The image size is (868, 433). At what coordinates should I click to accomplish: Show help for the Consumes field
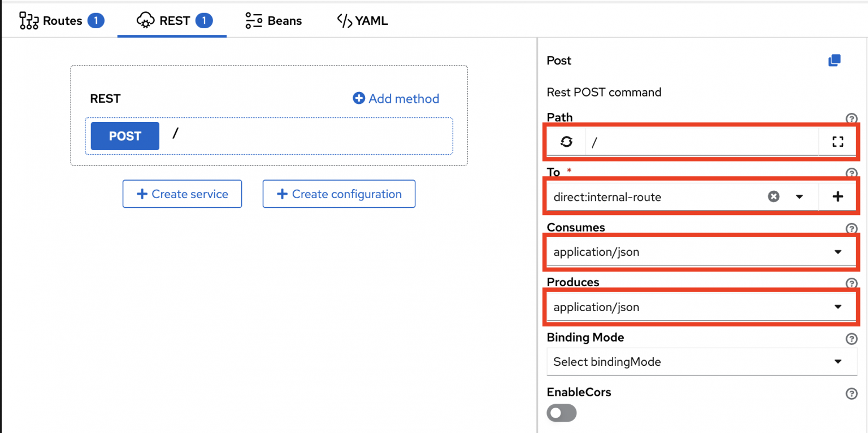(x=851, y=229)
